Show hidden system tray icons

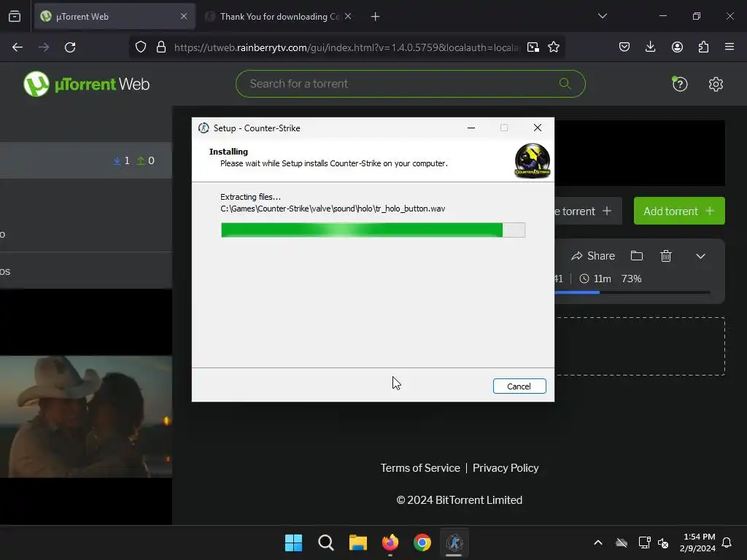coord(598,542)
